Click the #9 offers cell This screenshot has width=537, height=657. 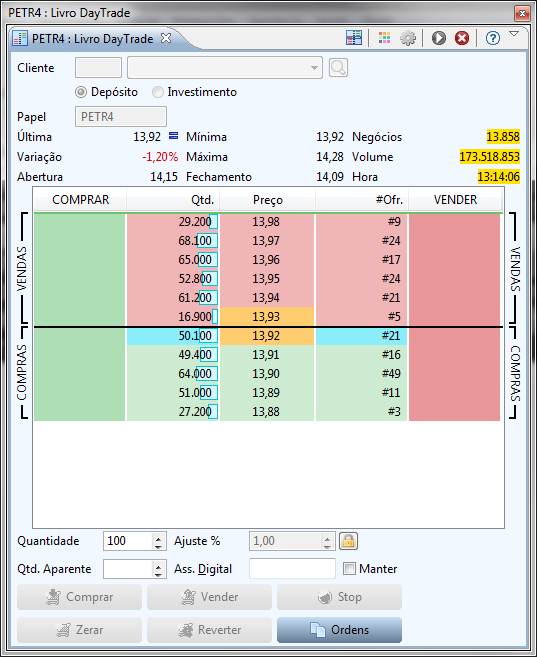[x=361, y=222]
